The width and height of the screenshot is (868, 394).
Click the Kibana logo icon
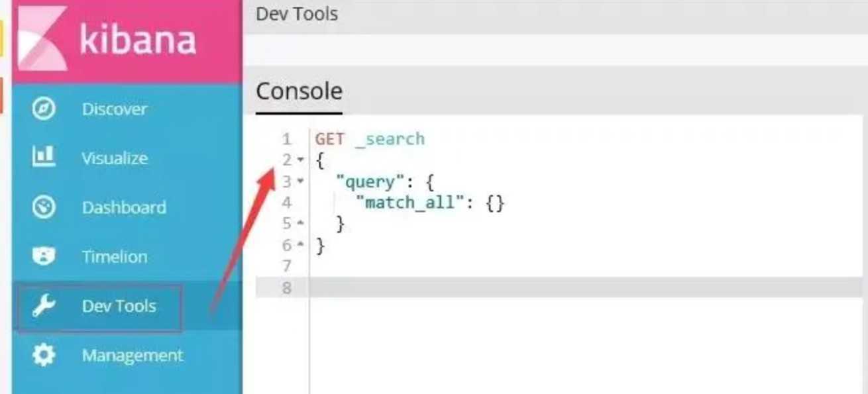click(42, 38)
